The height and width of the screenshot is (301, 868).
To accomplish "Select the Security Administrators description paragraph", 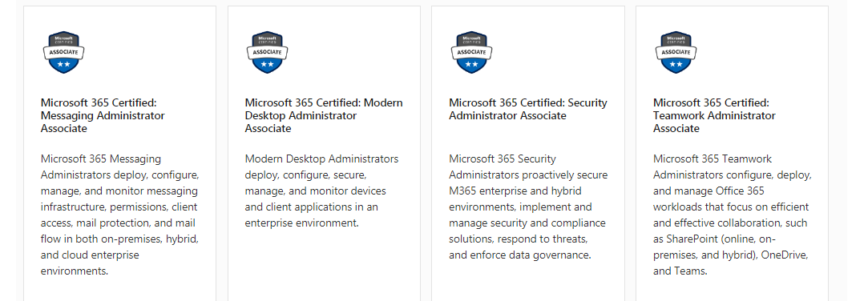I will (528, 207).
